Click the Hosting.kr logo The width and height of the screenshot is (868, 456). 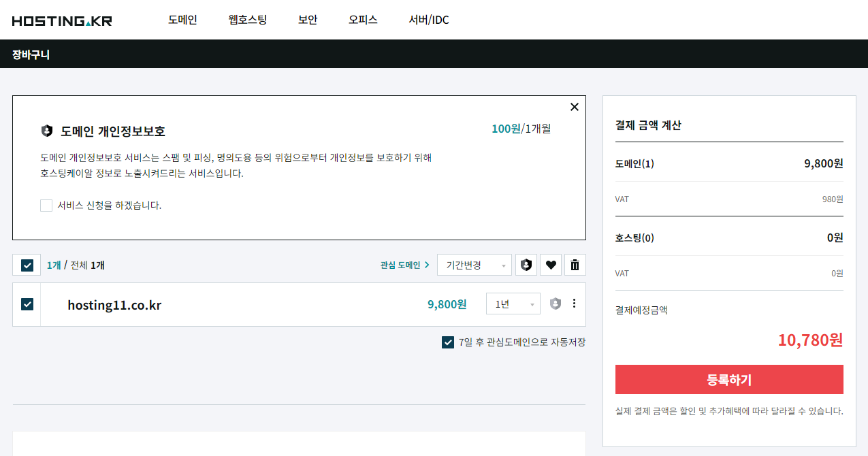click(62, 20)
